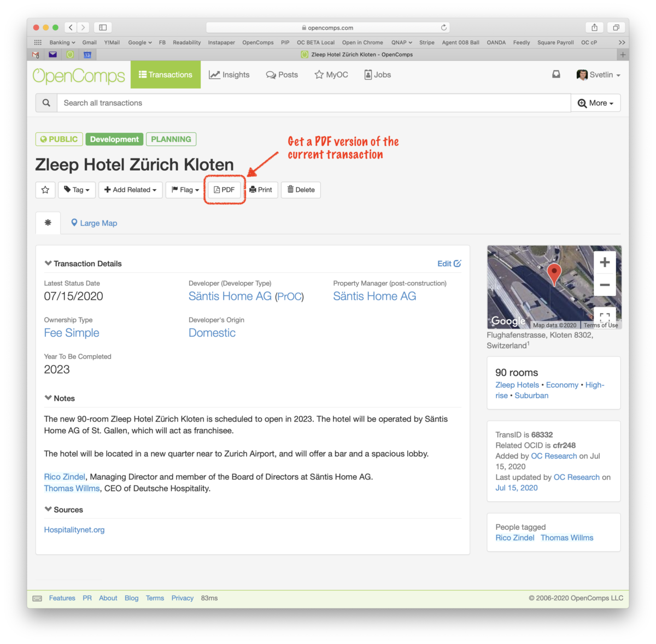The height and width of the screenshot is (644, 656).
Task: Open the Tag dropdown
Action: tap(77, 190)
